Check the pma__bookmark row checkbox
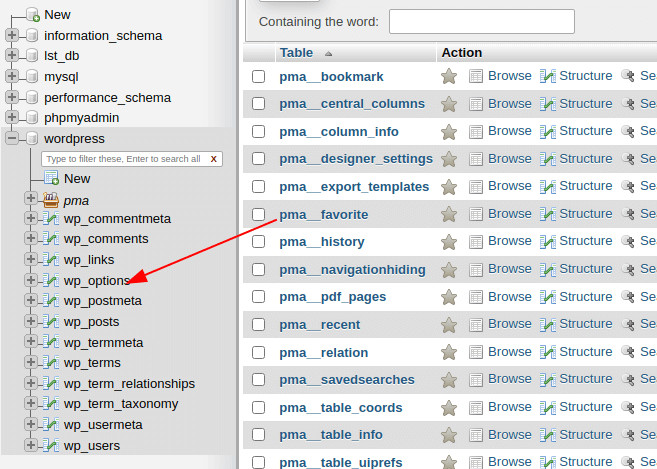The height and width of the screenshot is (469, 657). point(259,76)
